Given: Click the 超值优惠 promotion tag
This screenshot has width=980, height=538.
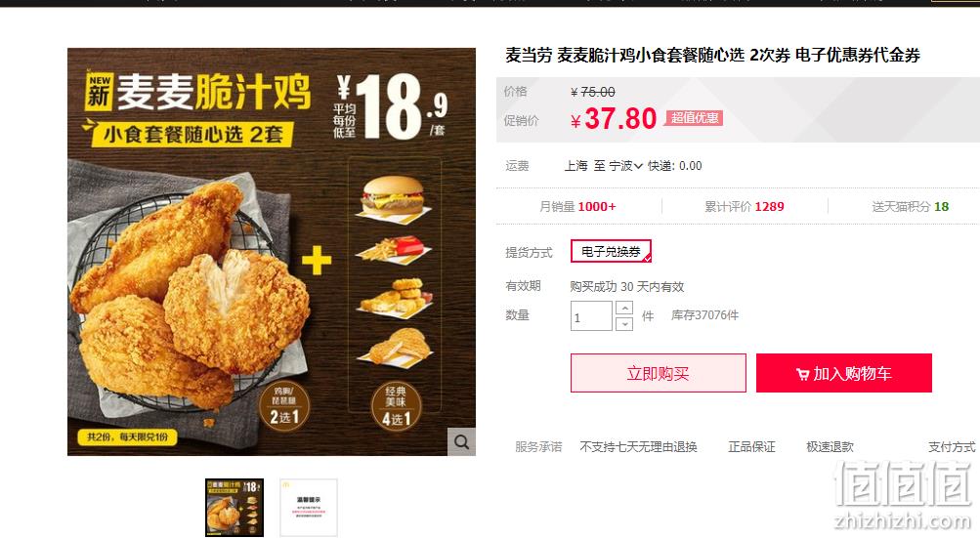Looking at the screenshot, I should (x=695, y=117).
